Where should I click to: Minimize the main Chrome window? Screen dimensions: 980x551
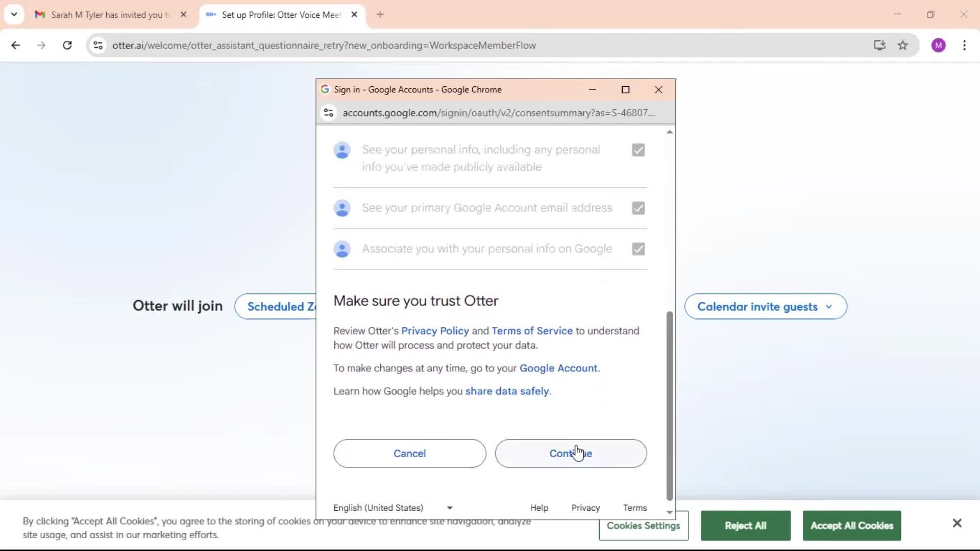[898, 14]
